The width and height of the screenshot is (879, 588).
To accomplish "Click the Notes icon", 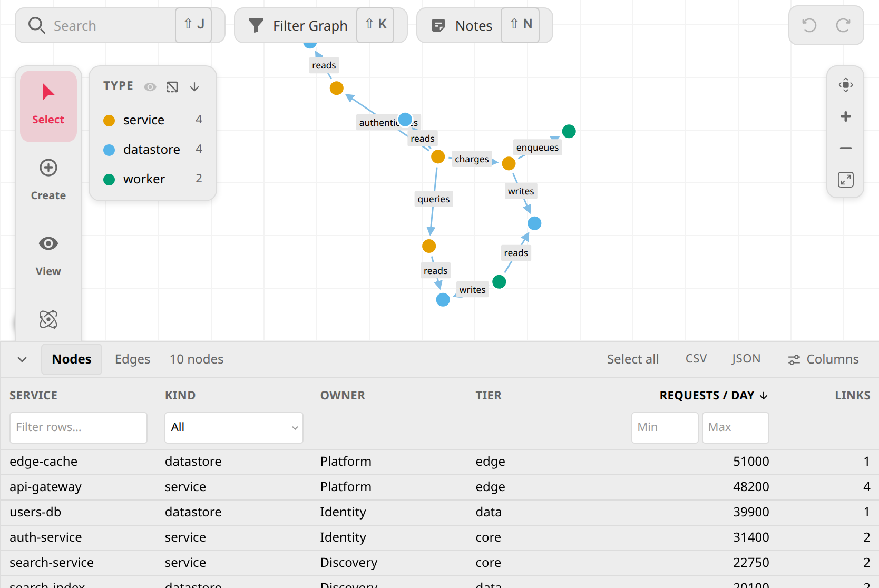I will pos(438,25).
